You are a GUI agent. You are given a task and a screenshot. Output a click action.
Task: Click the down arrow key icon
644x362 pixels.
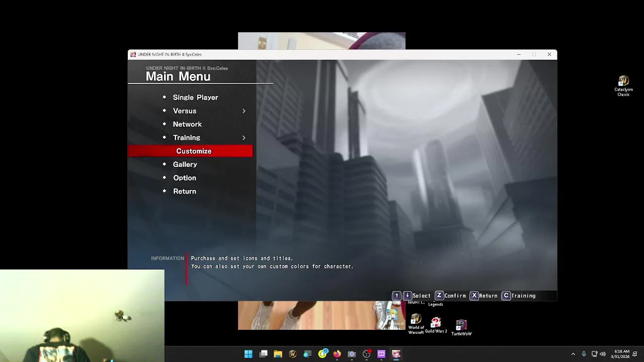408,296
